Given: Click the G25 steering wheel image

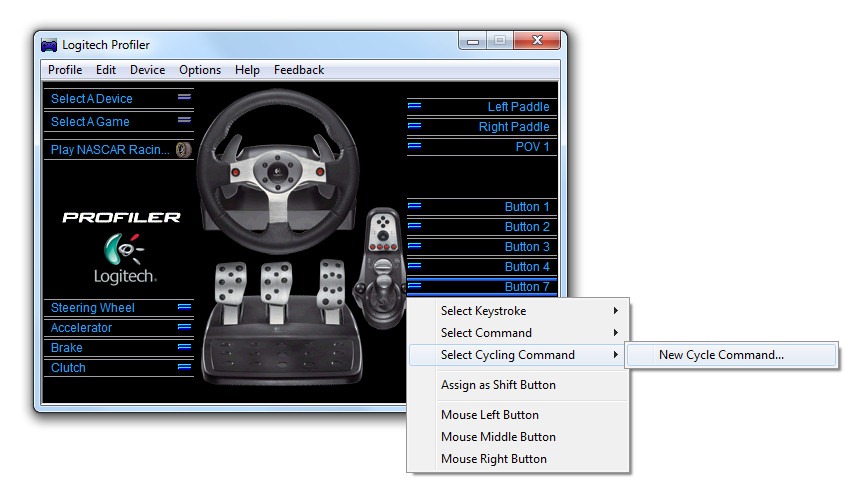Looking at the screenshot, I should 278,171.
